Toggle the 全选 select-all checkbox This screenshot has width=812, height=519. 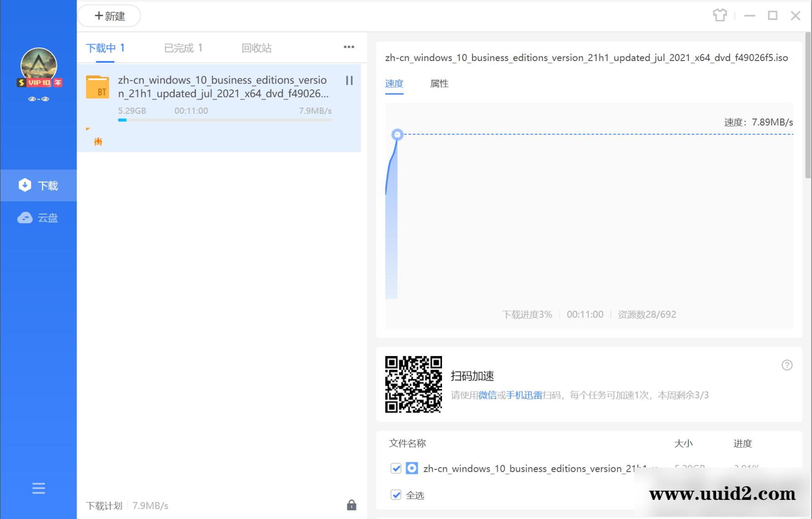[x=396, y=495]
